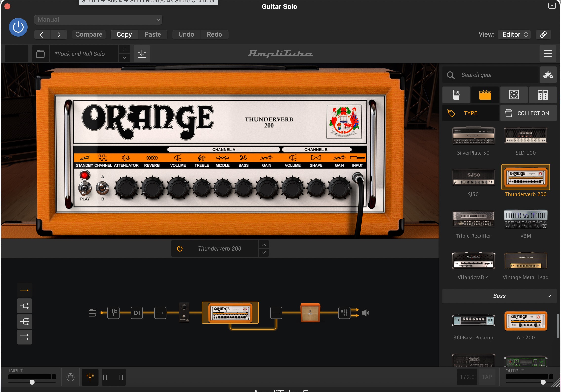Select the SilverPlate 50 amp thumbnail

tap(473, 136)
